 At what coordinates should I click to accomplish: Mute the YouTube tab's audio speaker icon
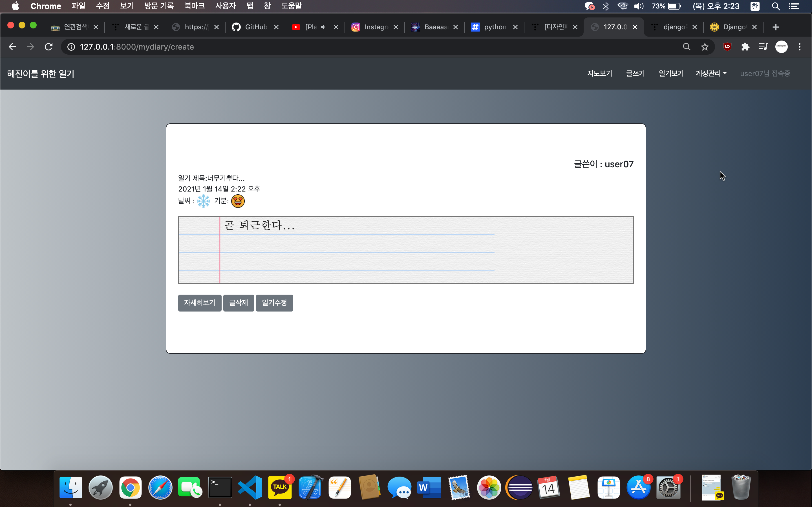pos(324,27)
